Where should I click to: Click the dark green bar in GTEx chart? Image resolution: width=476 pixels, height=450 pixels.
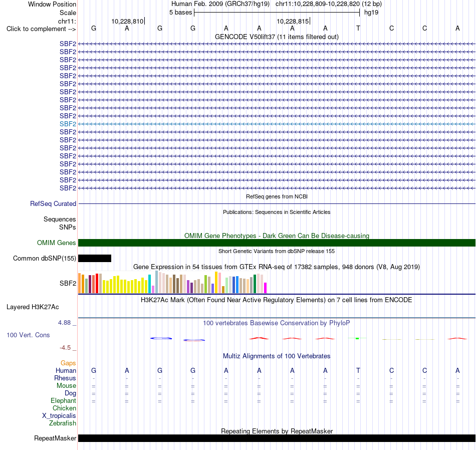pyautogui.click(x=255, y=284)
